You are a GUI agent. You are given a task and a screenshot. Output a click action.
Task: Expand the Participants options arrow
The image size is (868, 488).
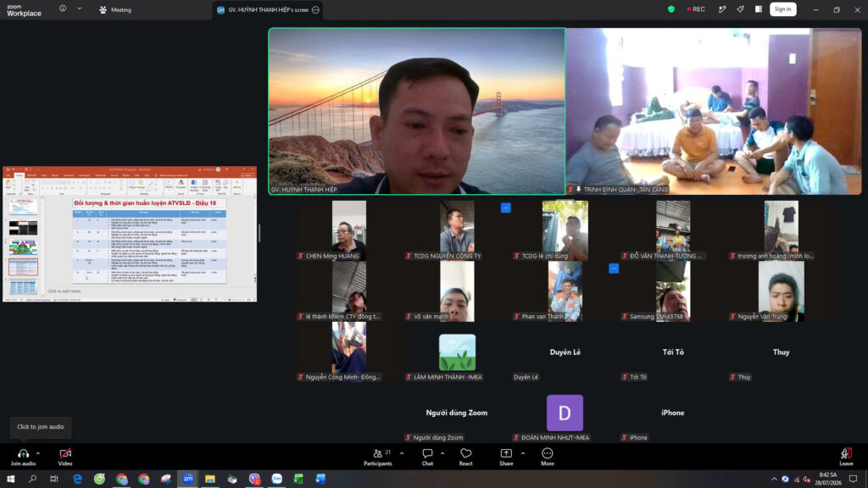tap(402, 453)
